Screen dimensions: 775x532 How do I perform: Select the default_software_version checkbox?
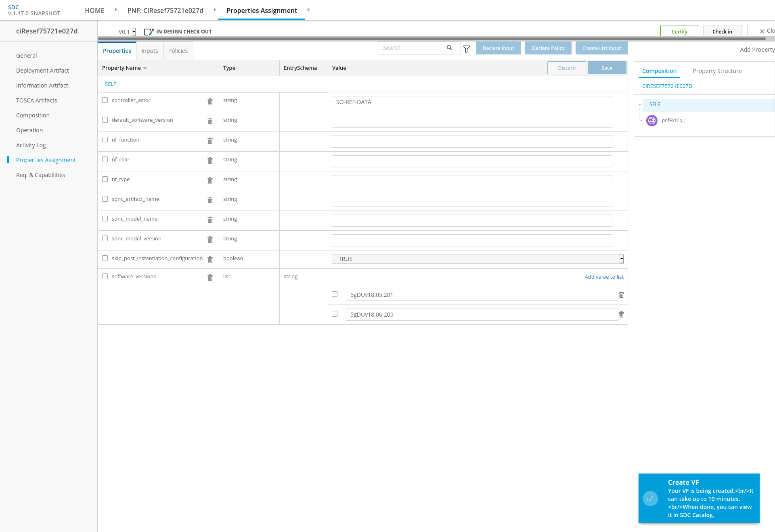pyautogui.click(x=105, y=120)
